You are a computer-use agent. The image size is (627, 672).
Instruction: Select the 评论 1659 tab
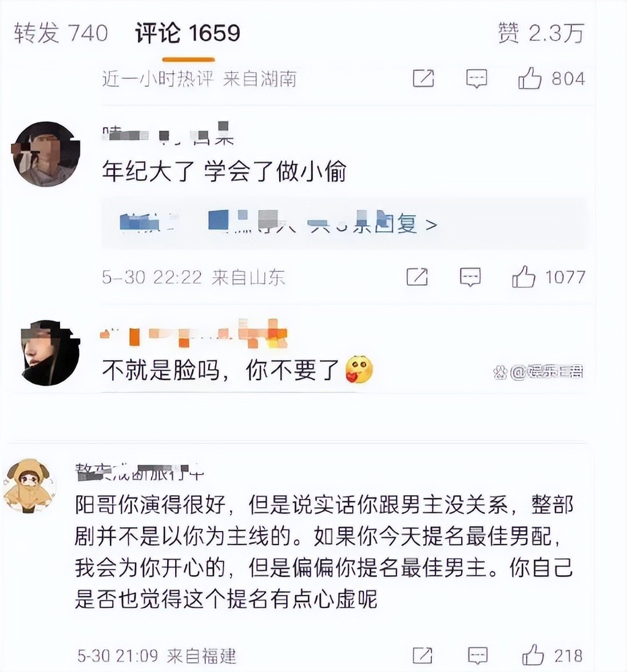click(188, 33)
